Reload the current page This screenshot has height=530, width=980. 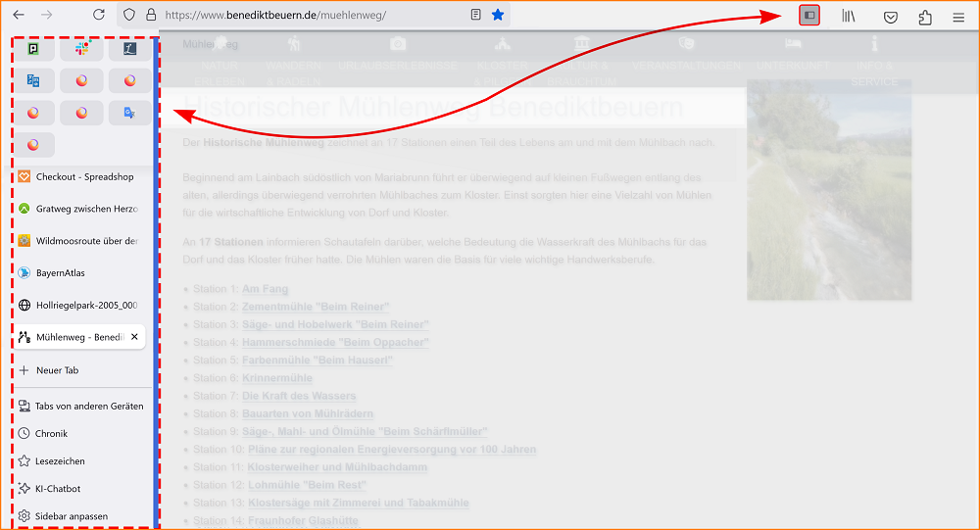pos(99,15)
